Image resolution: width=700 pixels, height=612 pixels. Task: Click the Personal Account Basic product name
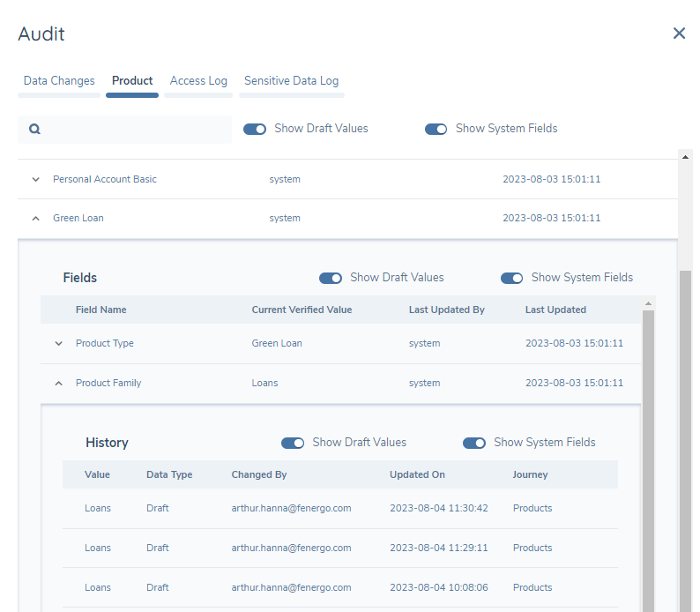104,179
